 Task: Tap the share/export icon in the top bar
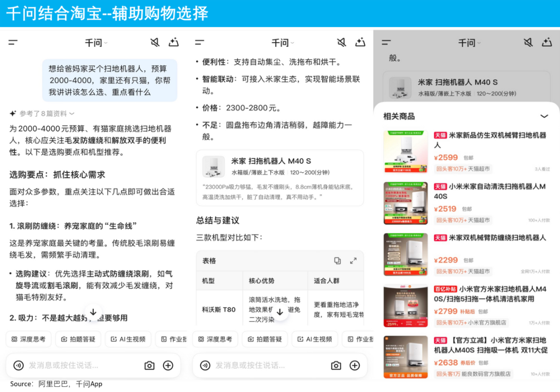[174, 43]
